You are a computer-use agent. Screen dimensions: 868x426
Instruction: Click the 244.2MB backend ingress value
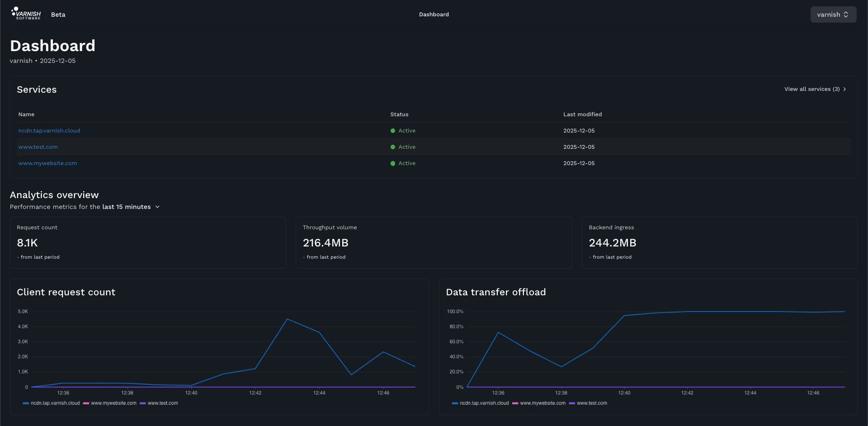[x=613, y=243]
